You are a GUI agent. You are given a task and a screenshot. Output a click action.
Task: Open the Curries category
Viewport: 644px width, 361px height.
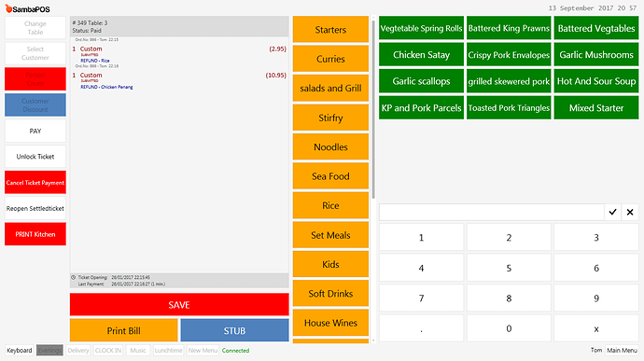point(330,59)
